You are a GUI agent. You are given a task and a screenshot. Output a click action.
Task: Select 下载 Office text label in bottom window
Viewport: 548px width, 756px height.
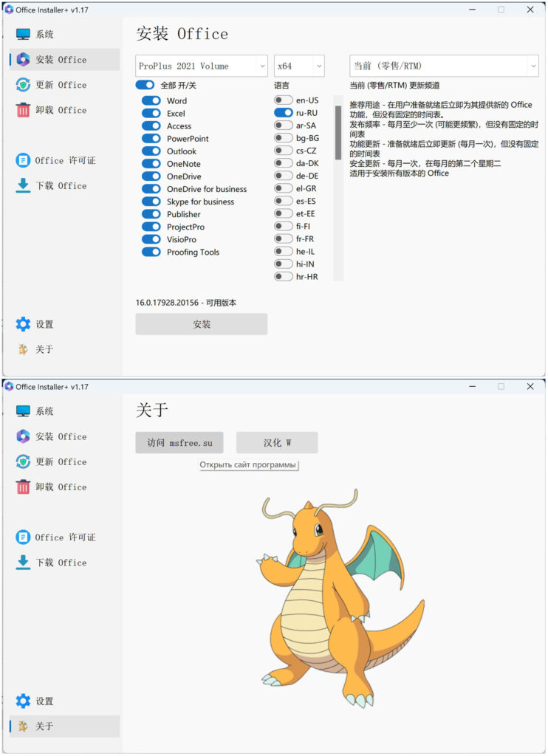(61, 563)
